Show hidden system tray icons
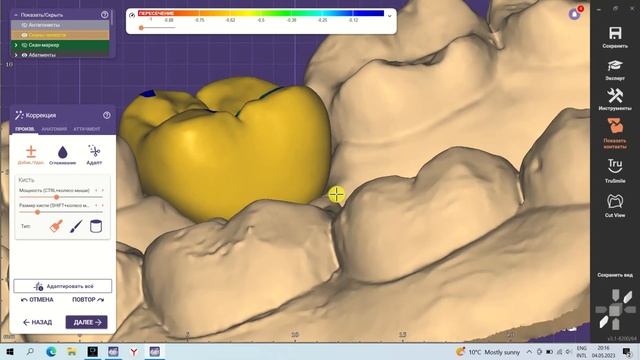The height and width of the screenshot is (360, 640). pyautogui.click(x=529, y=352)
